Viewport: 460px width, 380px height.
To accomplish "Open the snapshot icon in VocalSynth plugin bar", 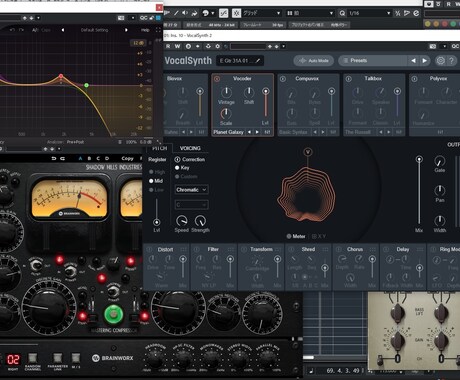I will click(x=433, y=46).
